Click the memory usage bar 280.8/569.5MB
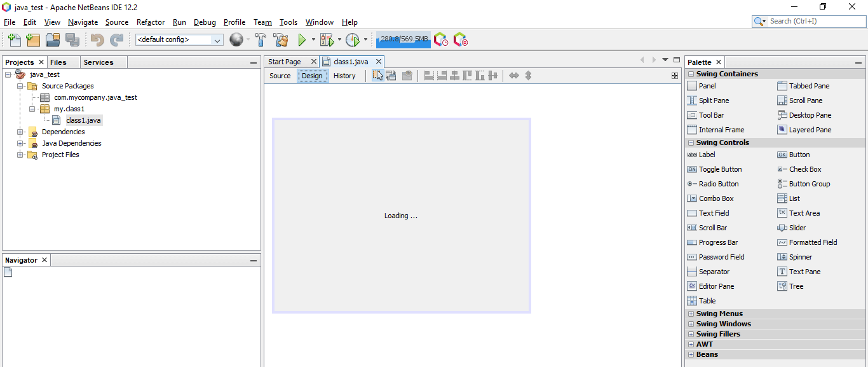This screenshot has height=367, width=868. click(x=403, y=39)
